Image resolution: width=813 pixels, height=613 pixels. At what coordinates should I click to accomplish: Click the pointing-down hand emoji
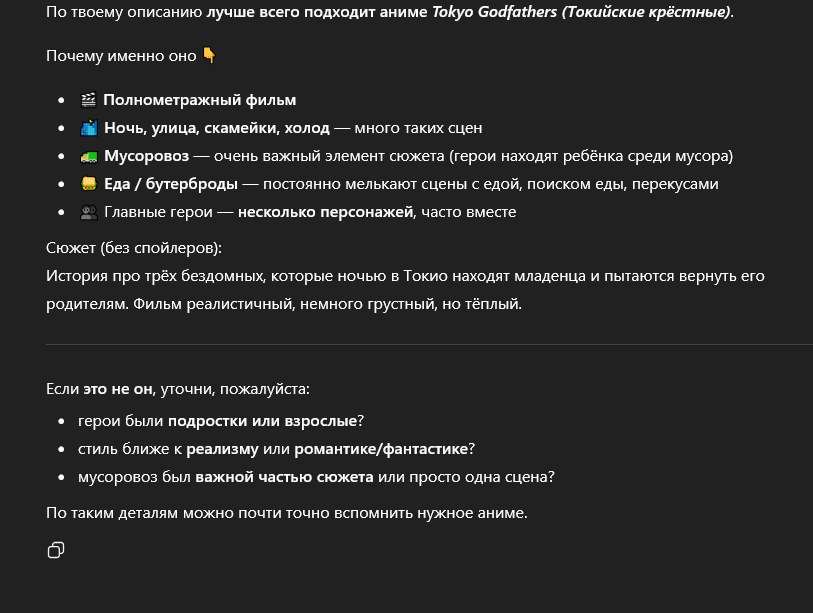click(209, 55)
